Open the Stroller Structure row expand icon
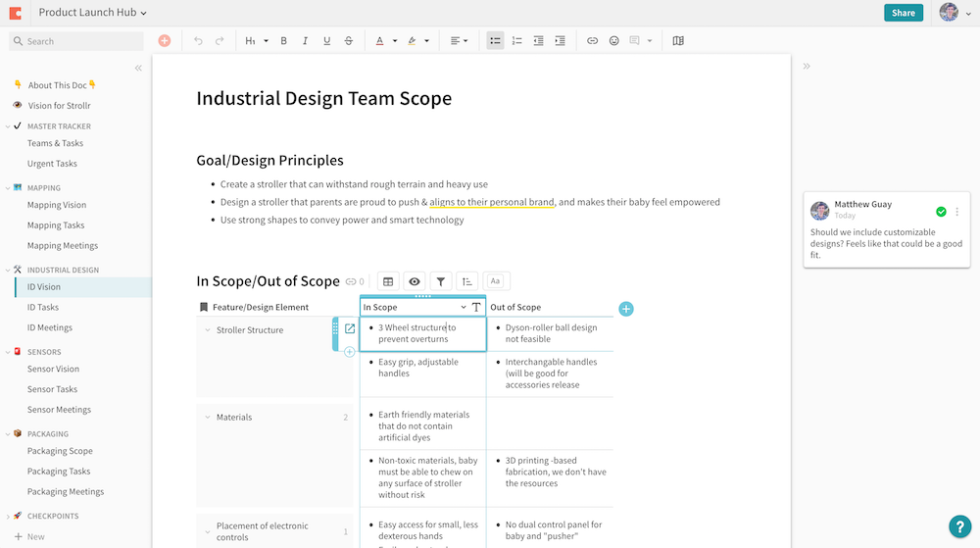 350,329
